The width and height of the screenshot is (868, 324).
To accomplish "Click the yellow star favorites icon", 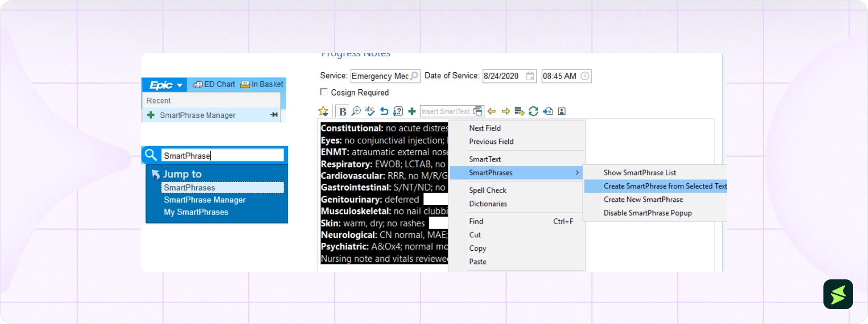I will 323,111.
